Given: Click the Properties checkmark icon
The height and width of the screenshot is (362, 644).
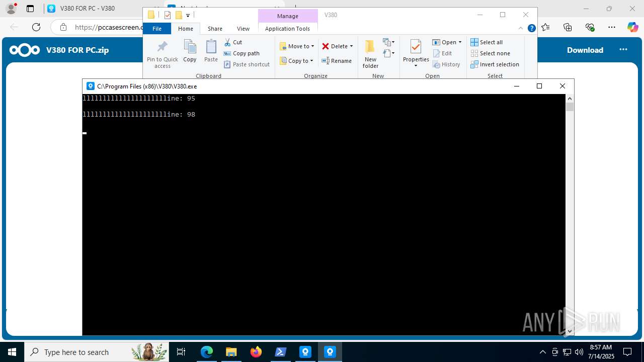Looking at the screenshot, I should point(416,47).
